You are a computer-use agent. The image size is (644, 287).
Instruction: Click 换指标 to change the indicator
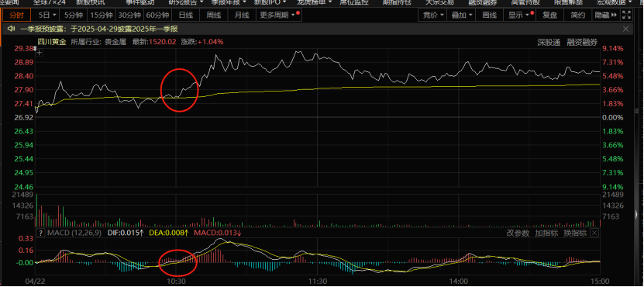575,233
